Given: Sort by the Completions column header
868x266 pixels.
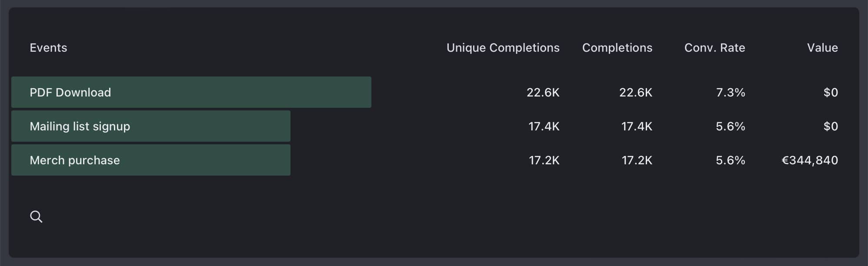Looking at the screenshot, I should (617, 48).
